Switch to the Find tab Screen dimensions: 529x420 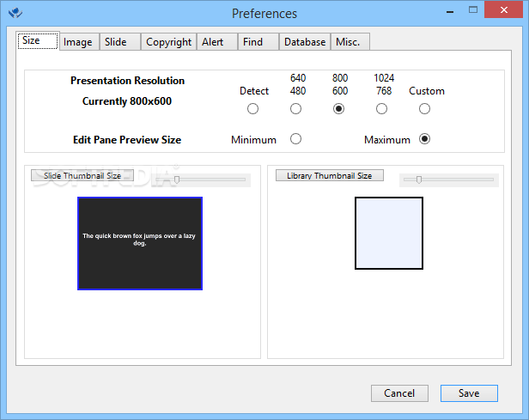coord(258,42)
